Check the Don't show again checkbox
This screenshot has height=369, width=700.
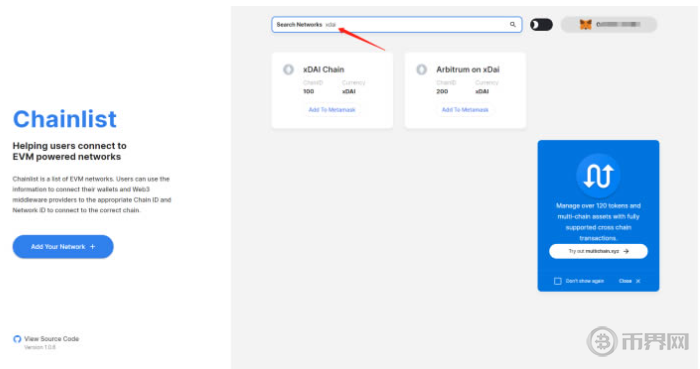tap(558, 281)
